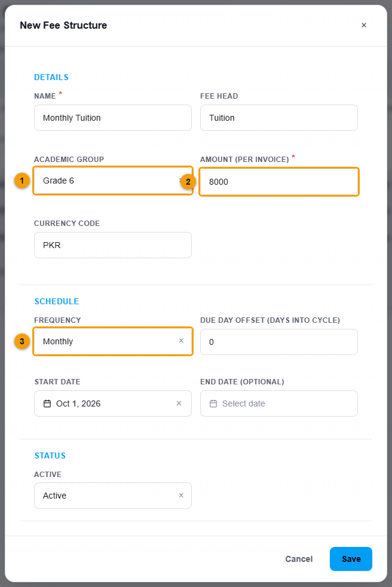Open the Active status dropdown

(113, 496)
